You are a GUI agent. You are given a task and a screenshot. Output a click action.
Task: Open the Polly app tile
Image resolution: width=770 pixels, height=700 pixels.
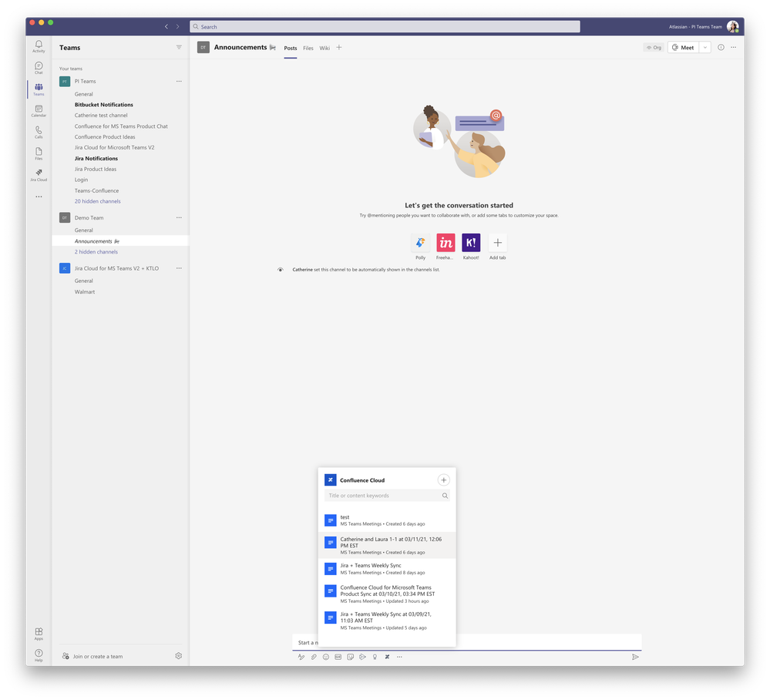click(x=420, y=243)
